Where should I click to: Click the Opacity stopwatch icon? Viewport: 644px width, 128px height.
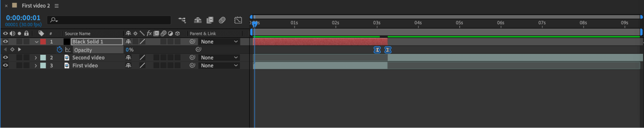coord(59,50)
